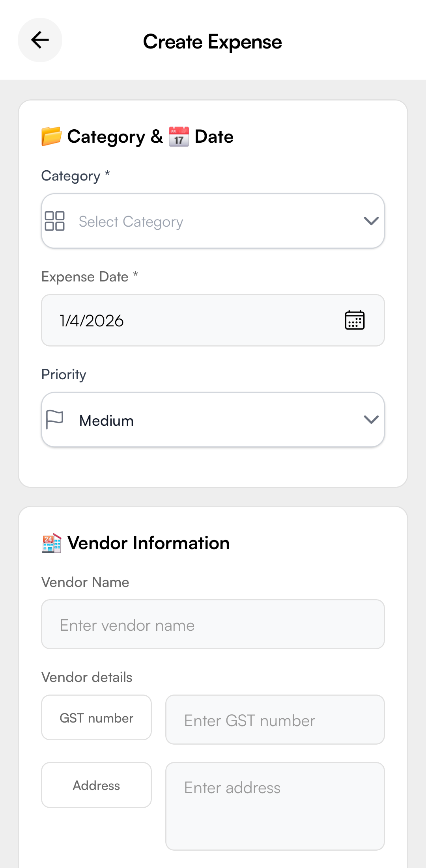Screen dimensions: 426x868
Task: Focus the Enter GST number field
Action: (275, 720)
